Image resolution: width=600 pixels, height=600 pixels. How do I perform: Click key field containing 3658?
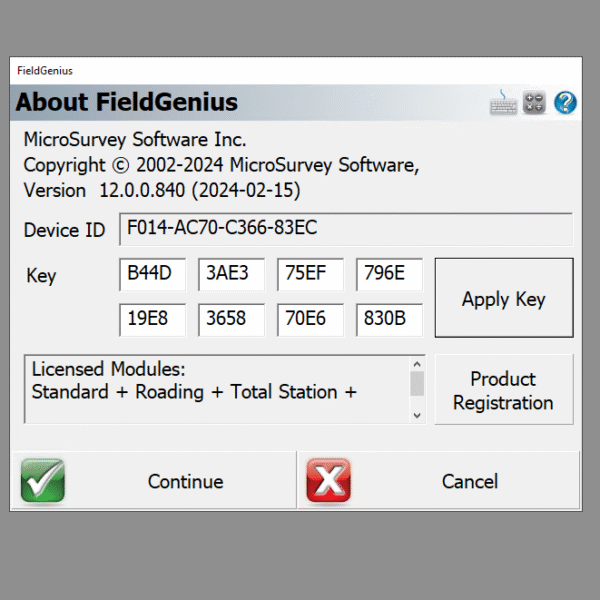click(231, 320)
